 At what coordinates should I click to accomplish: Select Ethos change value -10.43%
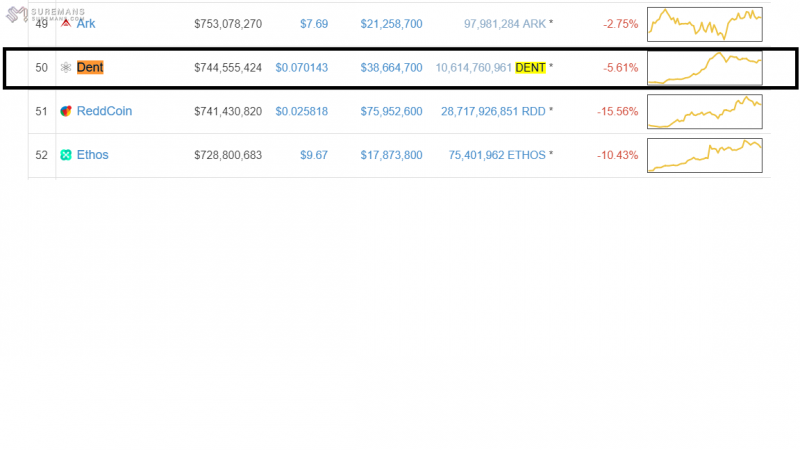618,155
